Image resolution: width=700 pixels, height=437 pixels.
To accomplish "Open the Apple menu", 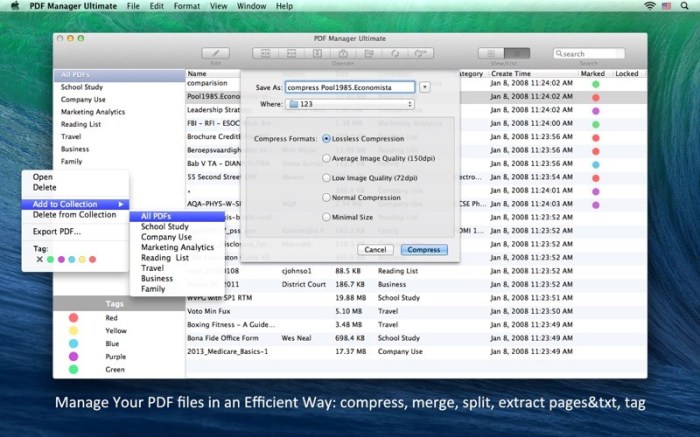I will click(x=15, y=6).
